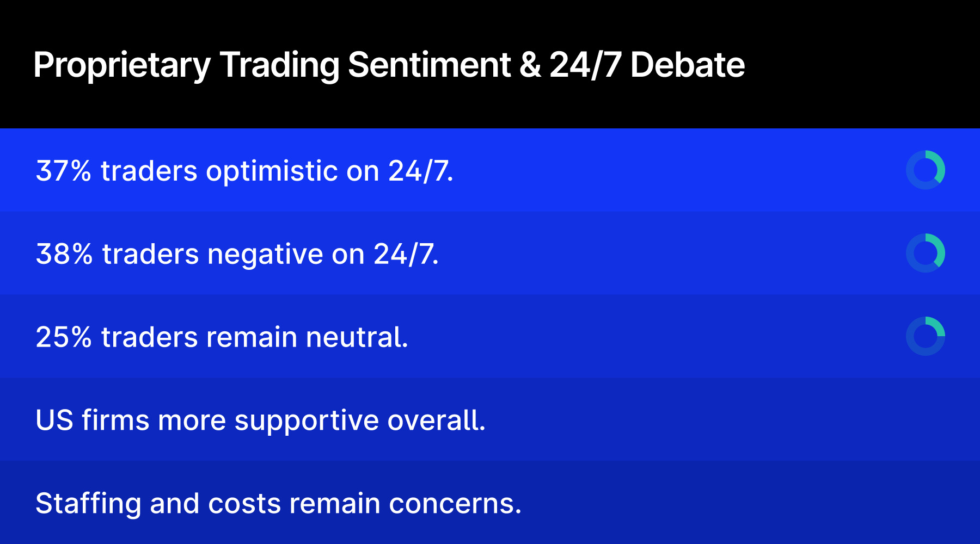Click the word 'Staffing' in the last row
The width and height of the screenshot is (980, 544).
coord(88,503)
